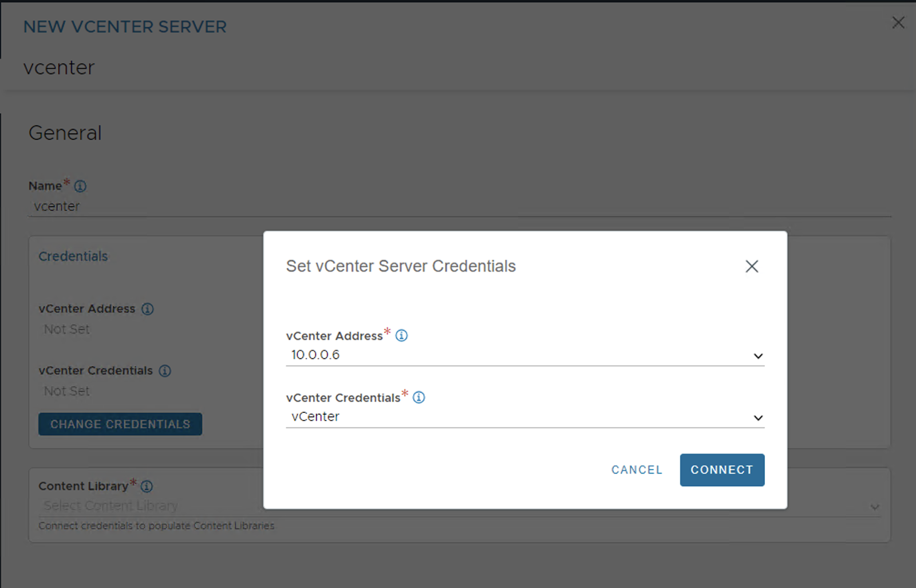Click the Set vCenter Server Credentials title
The height and width of the screenshot is (588, 916).
401,266
